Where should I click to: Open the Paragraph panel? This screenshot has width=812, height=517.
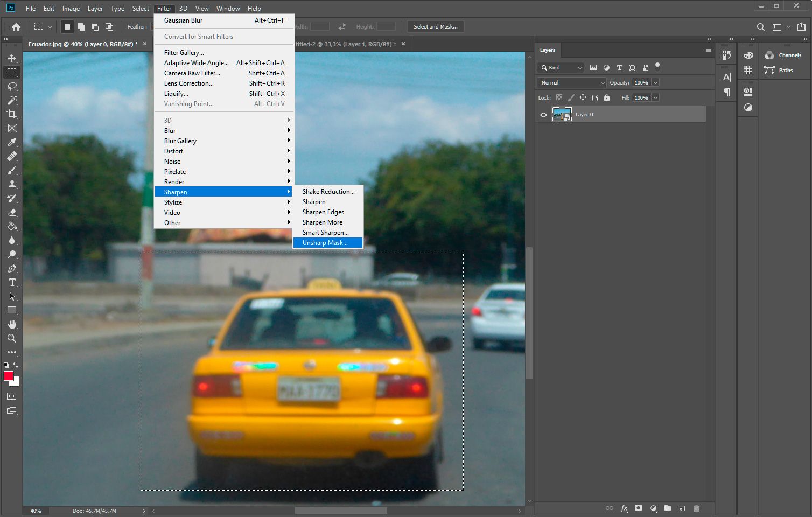[x=726, y=92]
